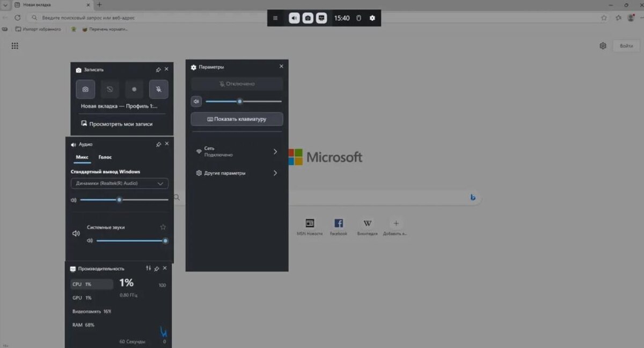This screenshot has height=348, width=644.
Task: Expand Другие параметры
Action: point(237,173)
